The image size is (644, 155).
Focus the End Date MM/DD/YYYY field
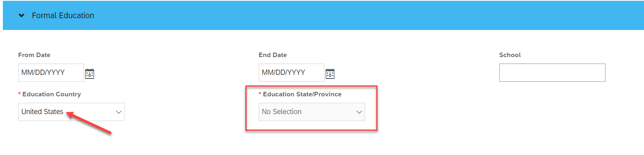292,72
